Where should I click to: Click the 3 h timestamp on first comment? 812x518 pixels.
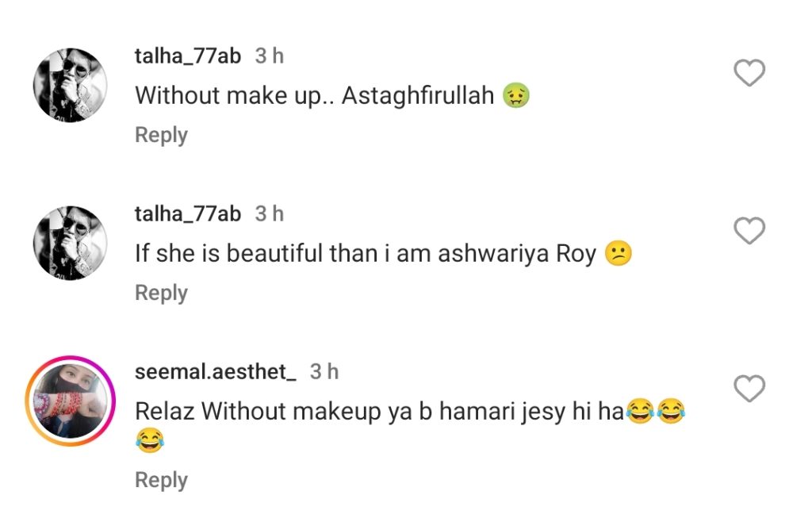pos(270,56)
